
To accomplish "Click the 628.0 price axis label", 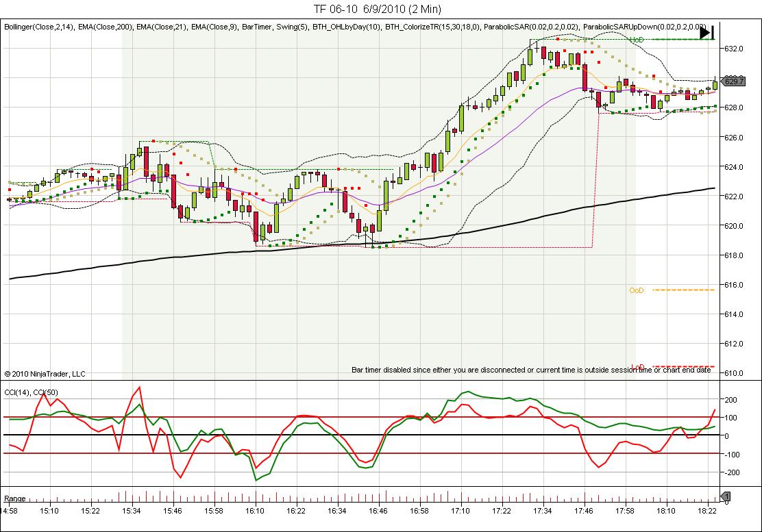I will click(x=734, y=107).
